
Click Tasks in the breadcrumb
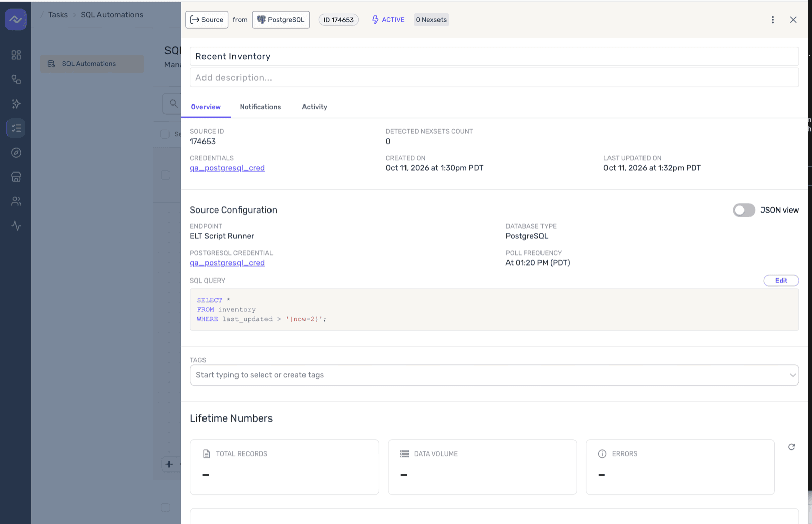(x=58, y=15)
